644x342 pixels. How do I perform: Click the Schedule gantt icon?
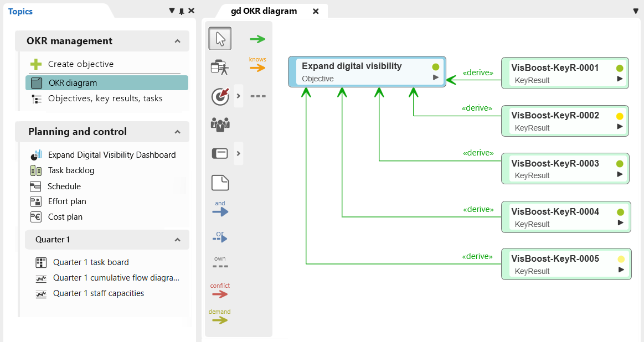(x=36, y=186)
